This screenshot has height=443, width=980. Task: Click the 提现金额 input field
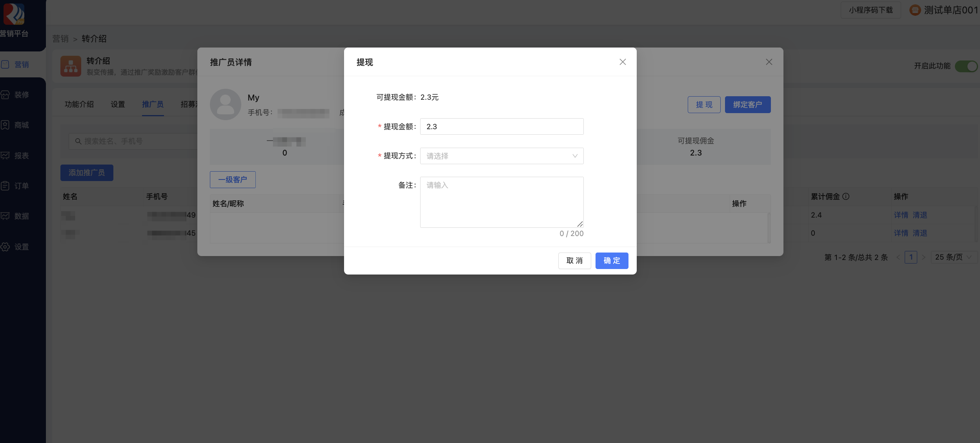501,126
